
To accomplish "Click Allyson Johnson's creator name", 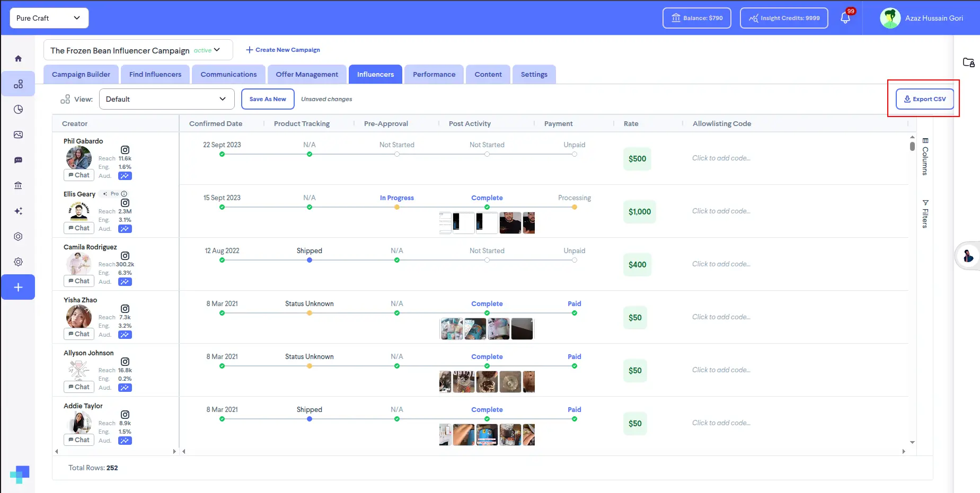I will pos(89,353).
